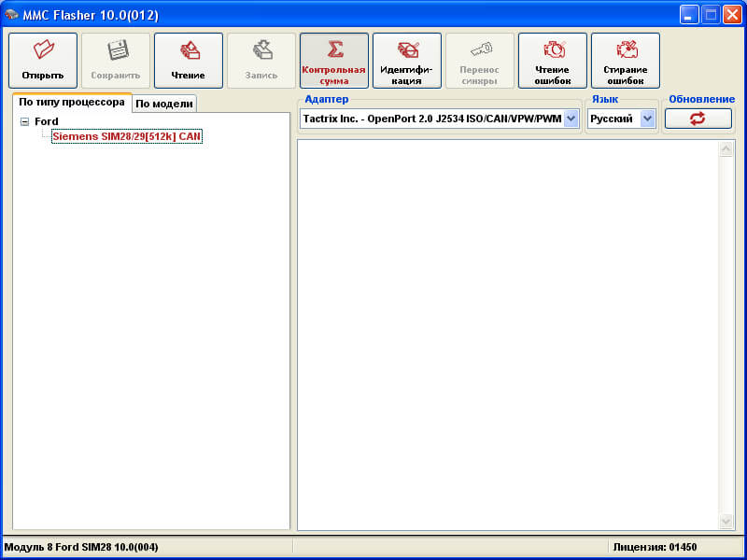Click inside the empty log output area
This screenshot has height=560, width=747.
pos(508,335)
